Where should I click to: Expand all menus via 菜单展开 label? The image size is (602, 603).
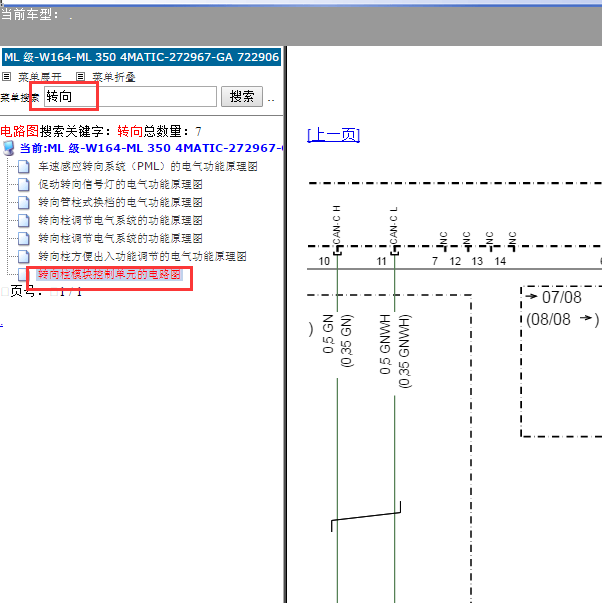tap(40, 77)
